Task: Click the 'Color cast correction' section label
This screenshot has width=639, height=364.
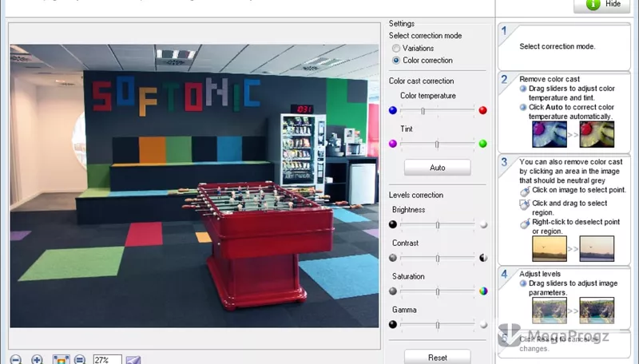Action: click(421, 81)
